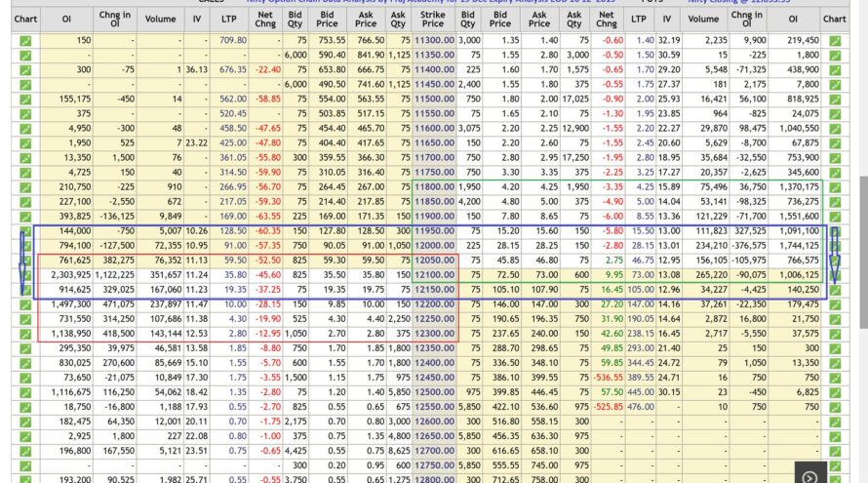868x483 pixels.
Task: Open puts chart icon for strike 11450.00
Action: [835, 85]
